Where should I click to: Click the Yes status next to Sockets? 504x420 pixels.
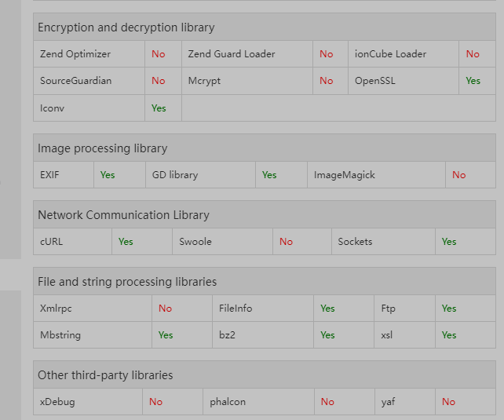coord(449,242)
